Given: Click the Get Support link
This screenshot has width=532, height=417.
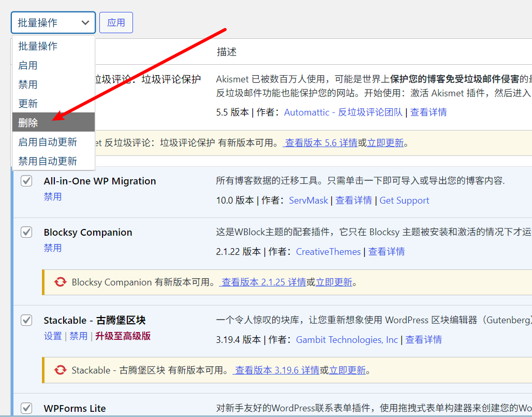Looking at the screenshot, I should click(404, 200).
